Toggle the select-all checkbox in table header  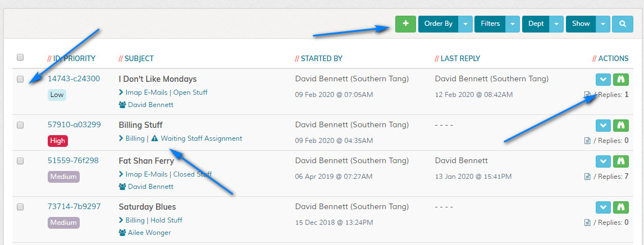click(x=20, y=57)
